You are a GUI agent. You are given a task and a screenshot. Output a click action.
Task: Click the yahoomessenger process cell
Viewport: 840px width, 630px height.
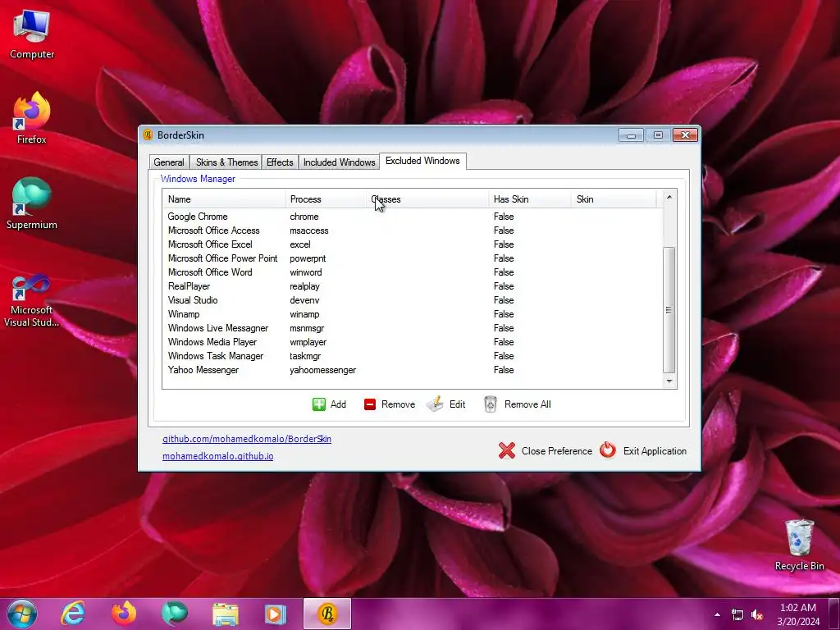point(322,370)
